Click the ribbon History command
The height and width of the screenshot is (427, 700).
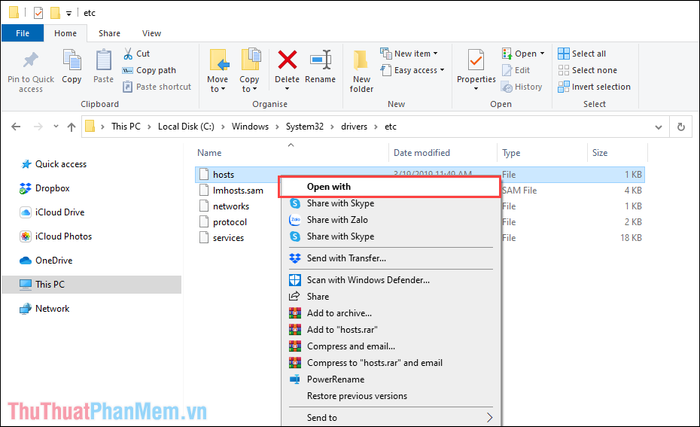(522, 87)
